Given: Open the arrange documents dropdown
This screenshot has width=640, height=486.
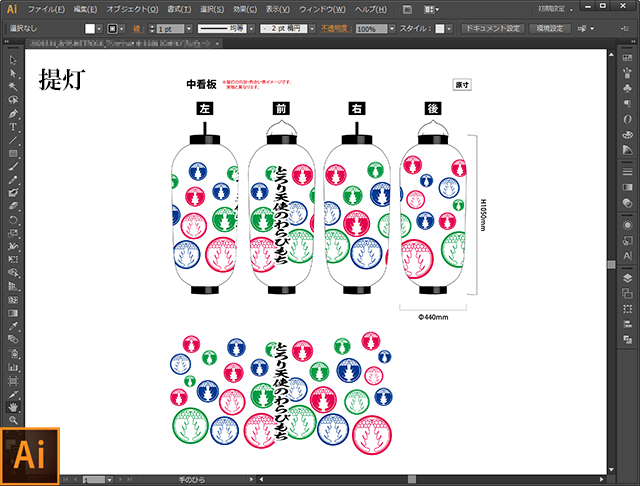Looking at the screenshot, I should tap(431, 9).
